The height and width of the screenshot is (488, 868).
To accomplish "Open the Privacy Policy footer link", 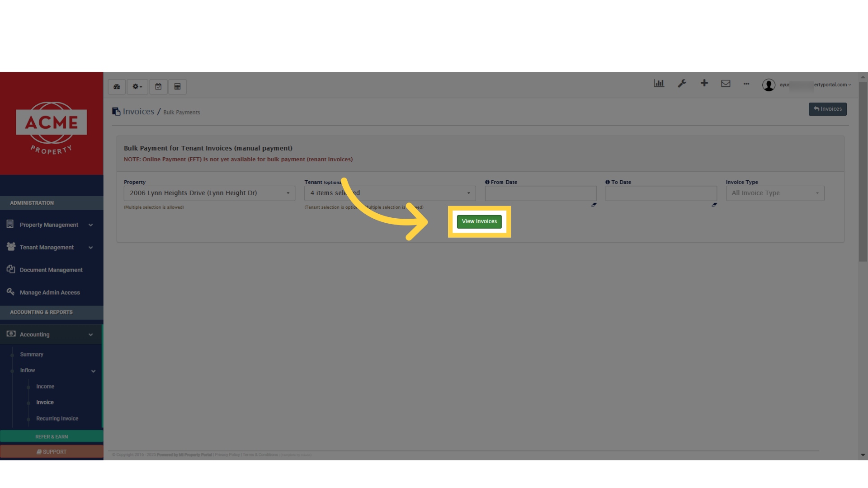I will (227, 455).
